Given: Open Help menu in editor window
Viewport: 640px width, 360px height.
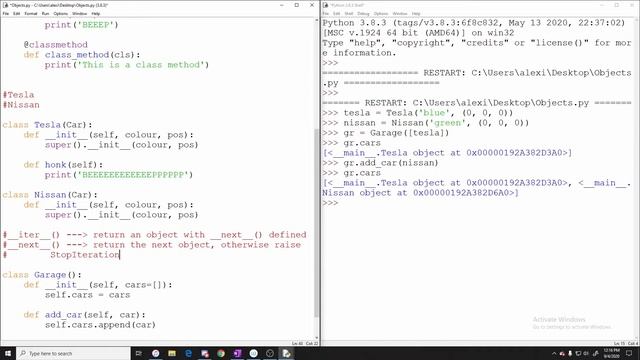Looking at the screenshot, I should [96, 13].
